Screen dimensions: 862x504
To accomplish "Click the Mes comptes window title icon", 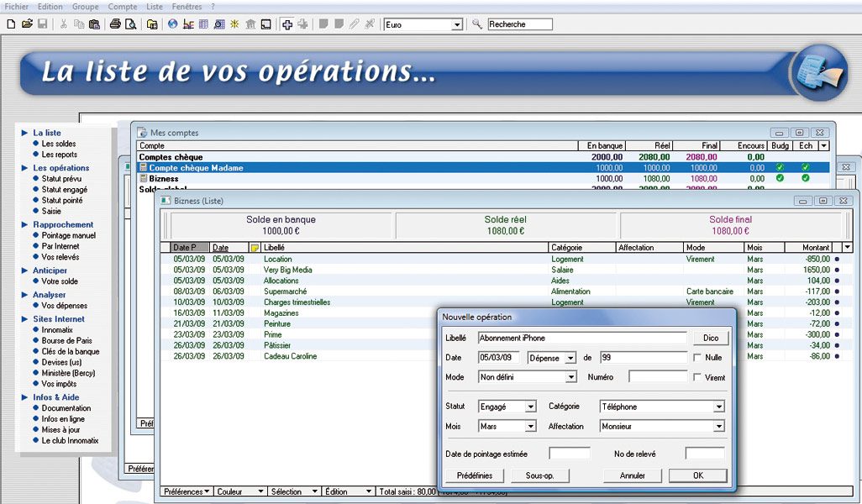I will (142, 133).
